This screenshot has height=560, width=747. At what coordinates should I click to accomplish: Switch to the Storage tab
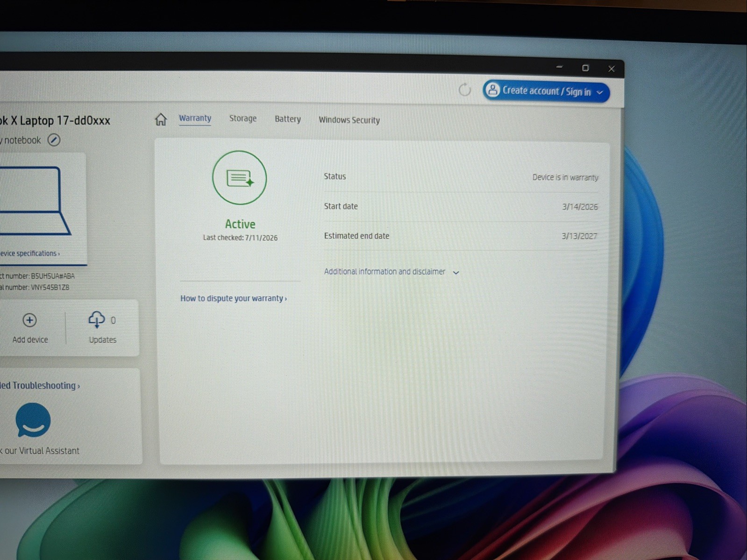pyautogui.click(x=243, y=119)
